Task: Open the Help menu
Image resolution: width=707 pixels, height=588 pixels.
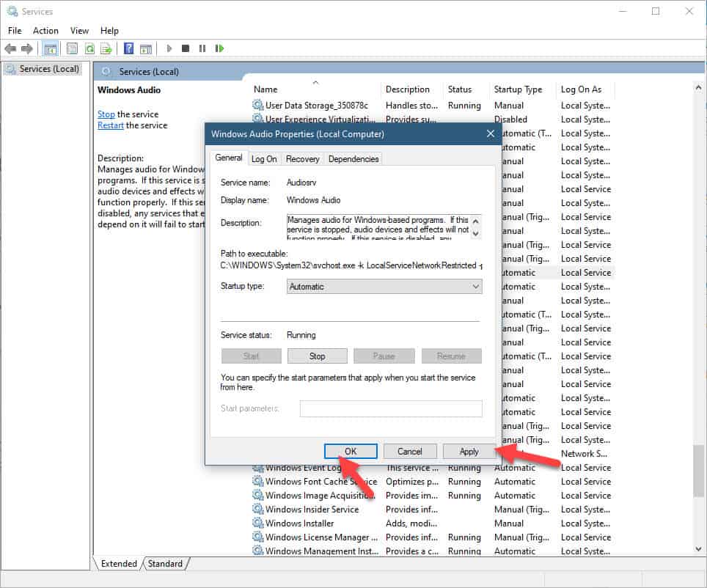Action: click(109, 31)
